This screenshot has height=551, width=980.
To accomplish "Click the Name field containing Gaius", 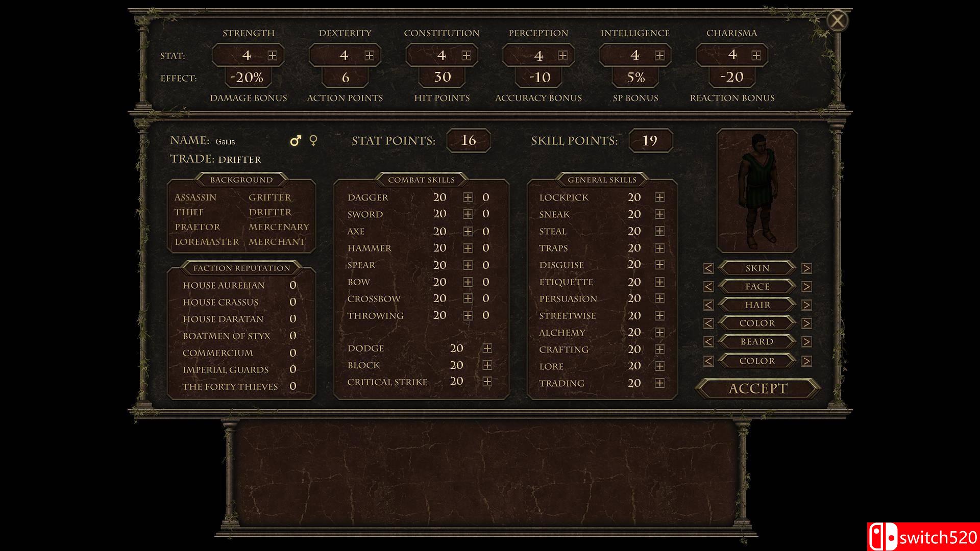I will pyautogui.click(x=225, y=142).
